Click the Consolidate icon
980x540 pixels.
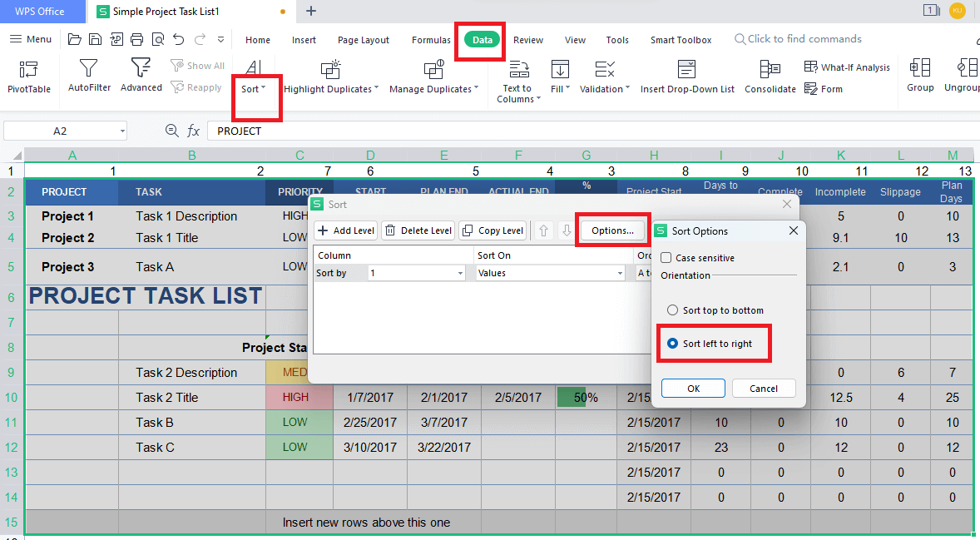point(770,70)
